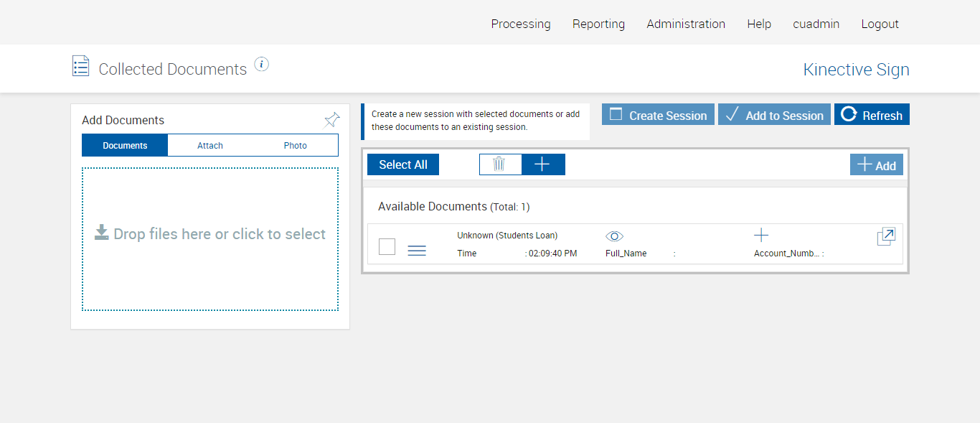Open document in new window icon
Image resolution: width=980 pixels, height=423 pixels.
(x=886, y=237)
